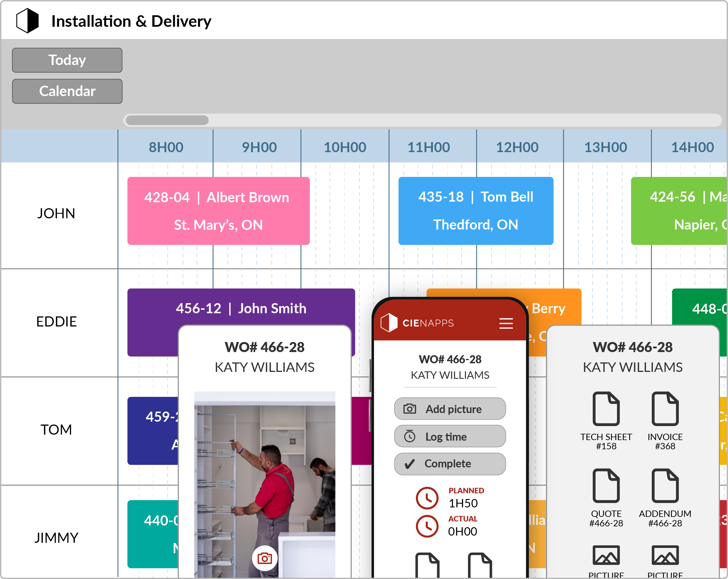
Task: Click the round camera button on the photo
Action: 265,558
